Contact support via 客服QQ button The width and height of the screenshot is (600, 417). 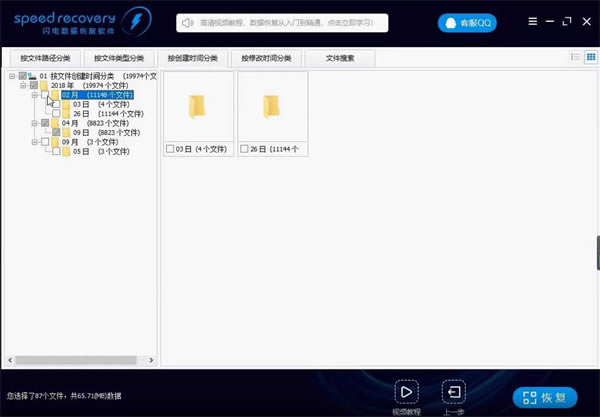pos(468,23)
